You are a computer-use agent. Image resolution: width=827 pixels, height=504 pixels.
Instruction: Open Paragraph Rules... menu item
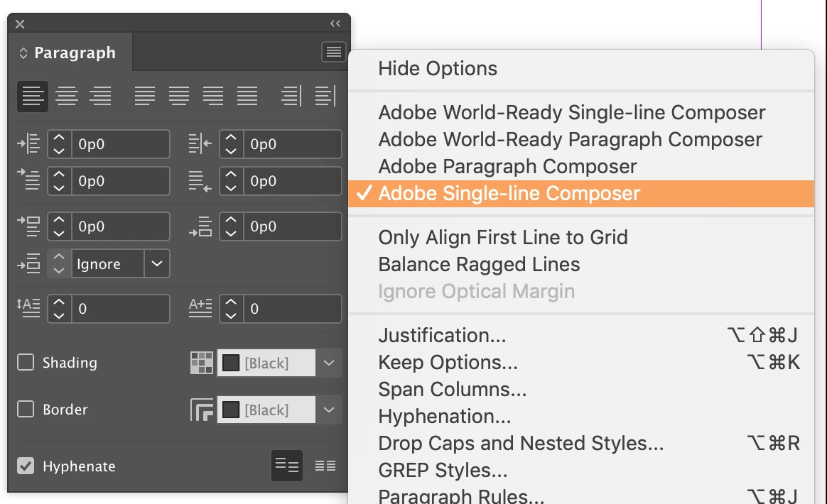click(581, 495)
